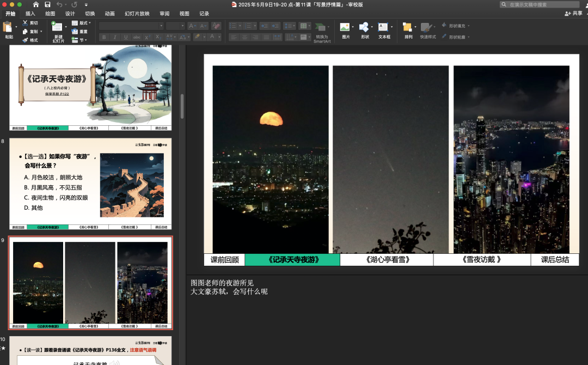Undo the last action
588x365 pixels.
pyautogui.click(x=59, y=4)
